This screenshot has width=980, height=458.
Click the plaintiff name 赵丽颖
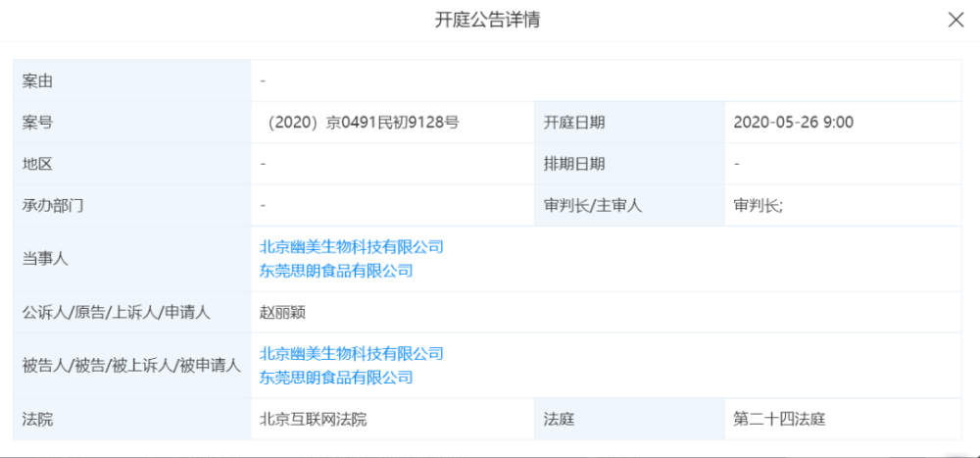coord(284,312)
